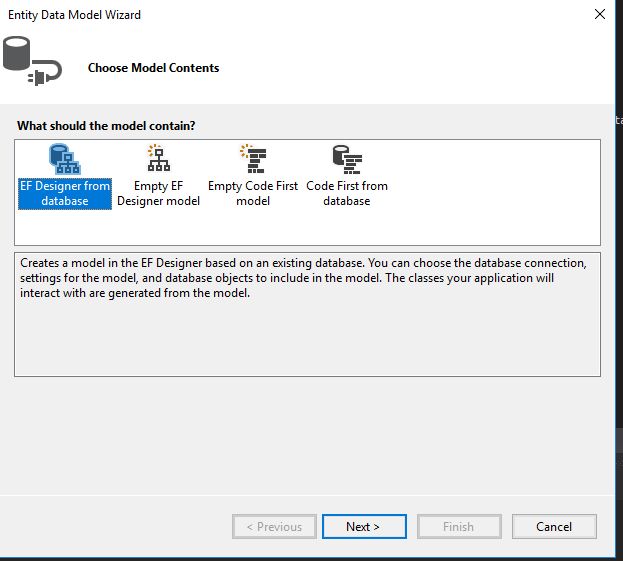Pick the Empty Code First model icon
Screen dimensions: 623x561
pos(253,159)
